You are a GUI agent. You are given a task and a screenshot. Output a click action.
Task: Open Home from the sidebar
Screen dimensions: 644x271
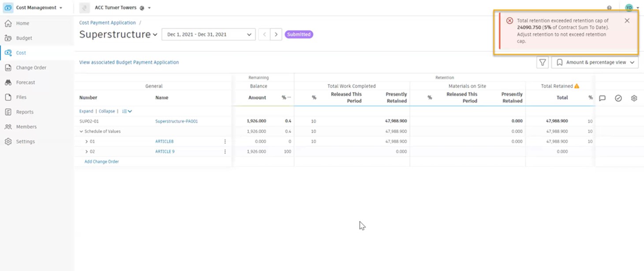click(x=22, y=23)
